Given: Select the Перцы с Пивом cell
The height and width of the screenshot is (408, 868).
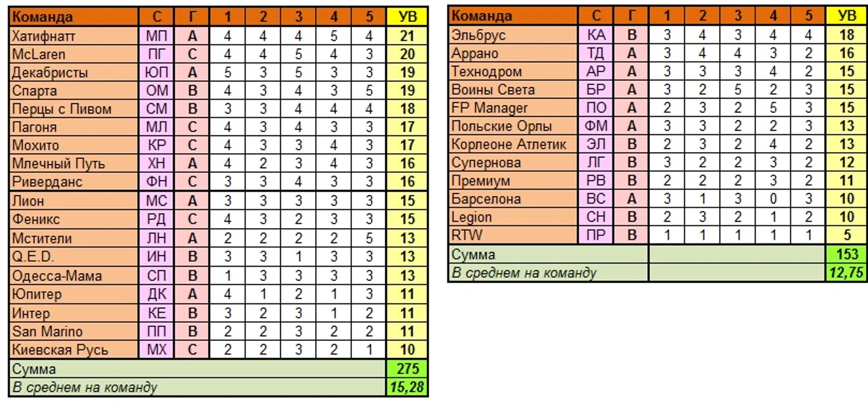Looking at the screenshot, I should pyautogui.click(x=74, y=109).
